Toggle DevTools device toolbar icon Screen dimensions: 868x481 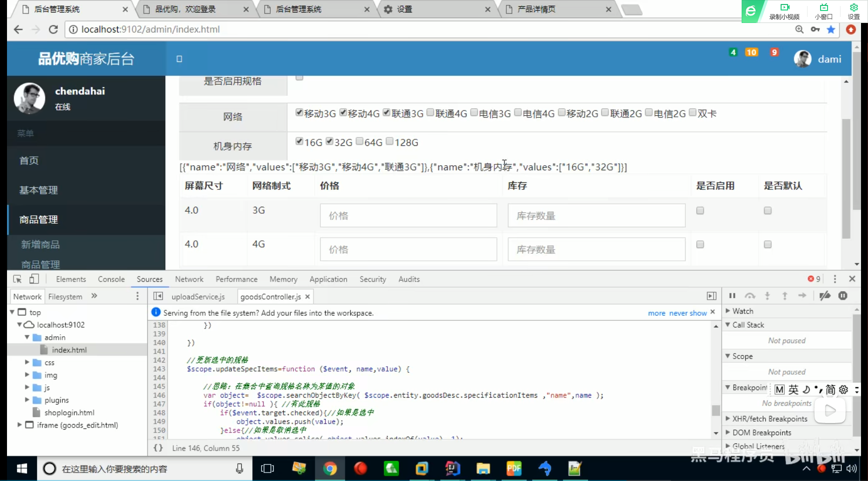tap(34, 279)
